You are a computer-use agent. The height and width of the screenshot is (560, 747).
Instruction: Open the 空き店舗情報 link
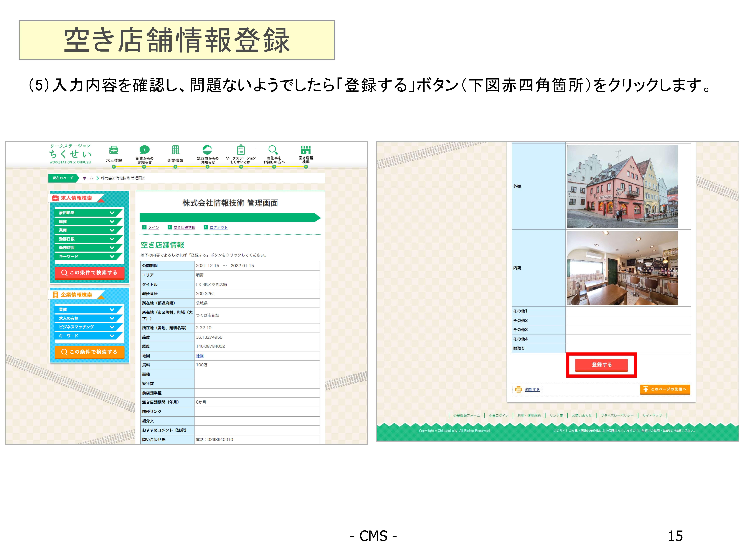pos(184,227)
